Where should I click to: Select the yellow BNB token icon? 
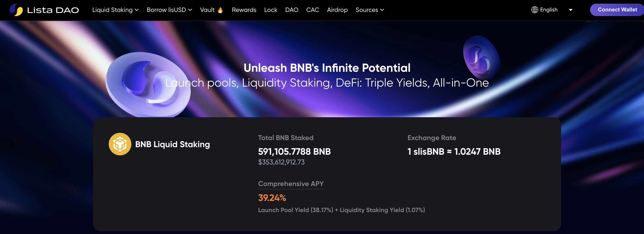[x=120, y=144]
